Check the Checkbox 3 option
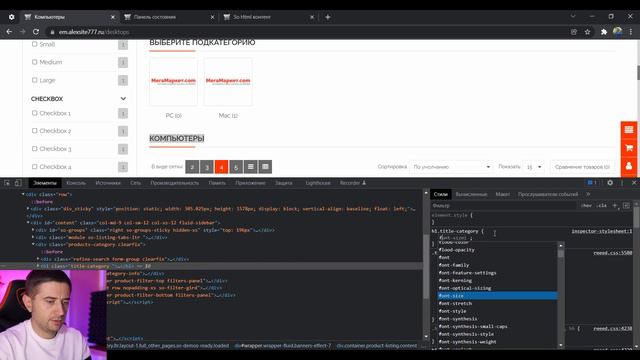The height and width of the screenshot is (360, 640). coord(34,149)
